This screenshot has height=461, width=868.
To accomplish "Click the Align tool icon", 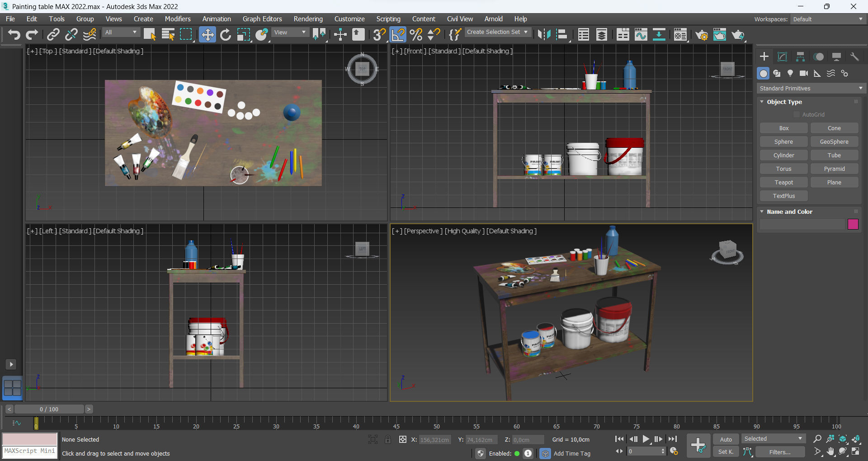I will [x=562, y=34].
